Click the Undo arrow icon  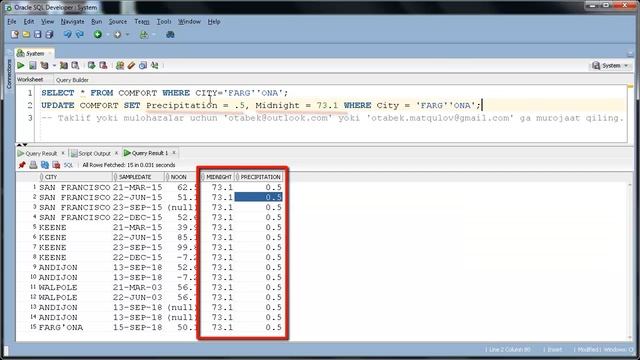[x=67, y=35]
